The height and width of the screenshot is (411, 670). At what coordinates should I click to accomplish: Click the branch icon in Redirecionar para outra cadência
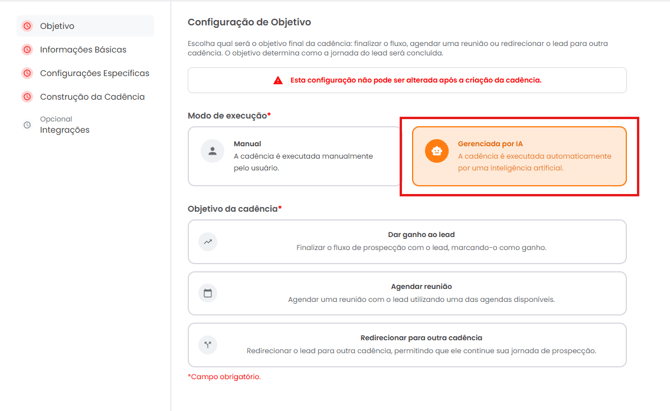tap(208, 345)
